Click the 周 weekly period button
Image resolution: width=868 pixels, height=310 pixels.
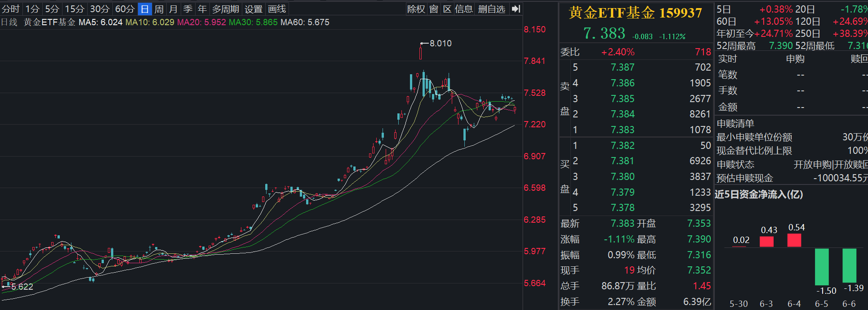159,9
